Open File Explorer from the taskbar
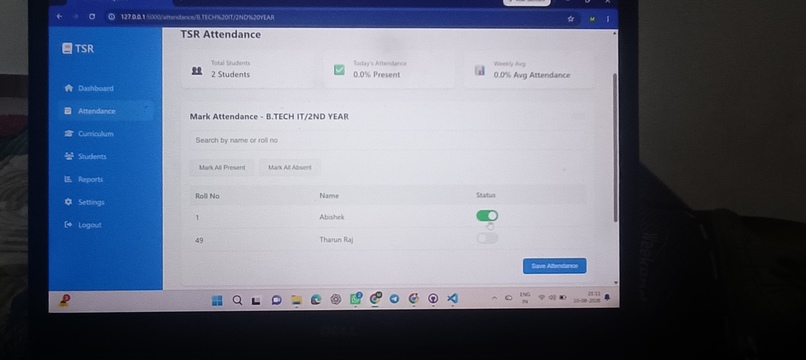The height and width of the screenshot is (360, 806). coord(296,300)
